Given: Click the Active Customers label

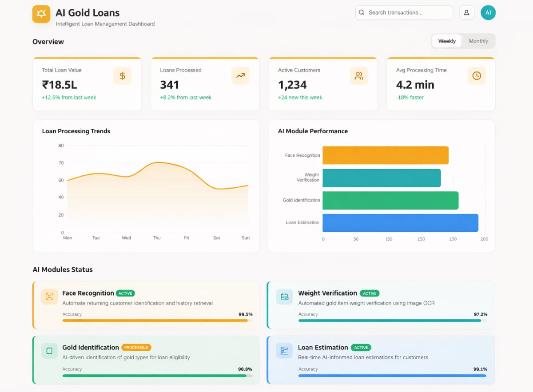Looking at the screenshot, I should [x=299, y=70].
